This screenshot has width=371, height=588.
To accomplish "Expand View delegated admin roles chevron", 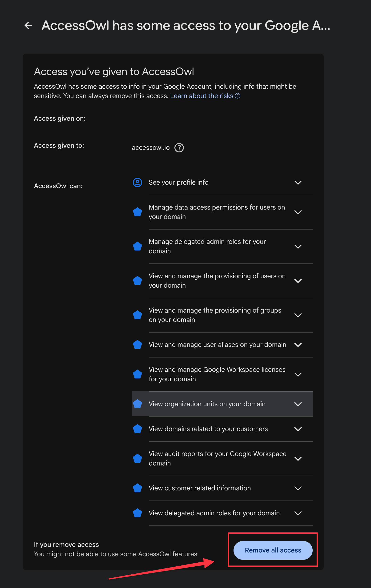I will point(298,513).
